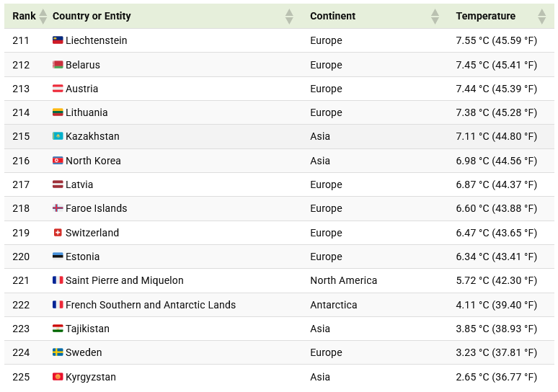Sort by Country or Entity arrows
Screen dimensions: 558x392
(x=289, y=16)
